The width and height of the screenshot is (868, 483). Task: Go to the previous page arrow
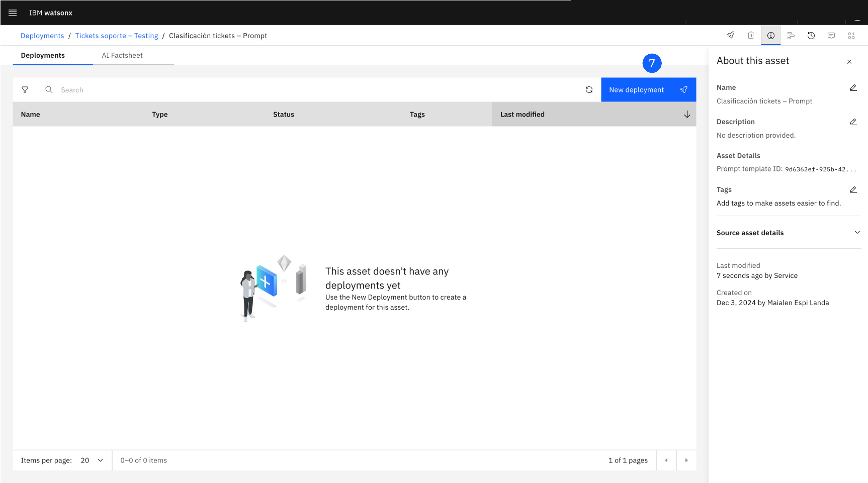point(666,460)
